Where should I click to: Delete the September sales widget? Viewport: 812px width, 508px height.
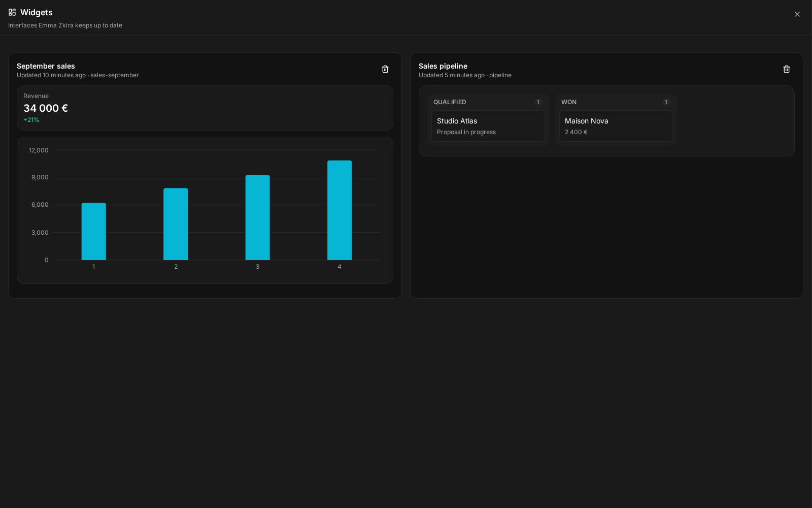tap(385, 69)
